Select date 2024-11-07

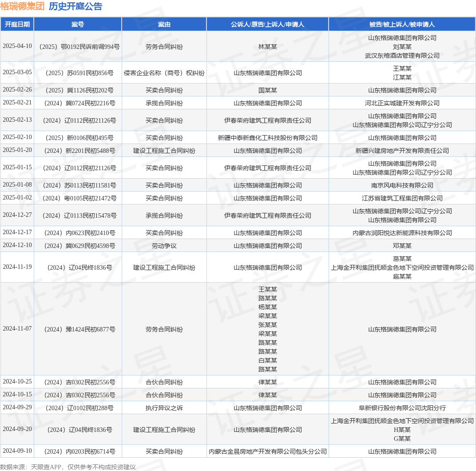tap(17, 328)
